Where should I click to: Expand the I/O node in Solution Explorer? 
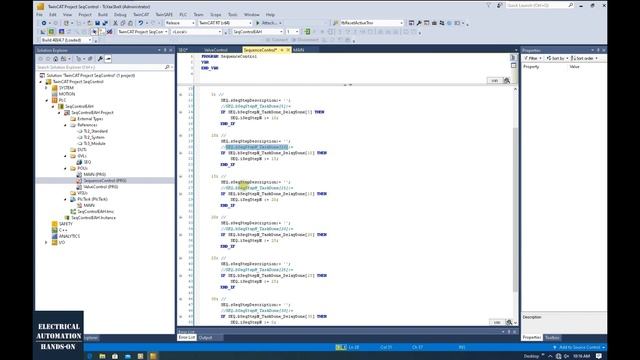[47, 242]
